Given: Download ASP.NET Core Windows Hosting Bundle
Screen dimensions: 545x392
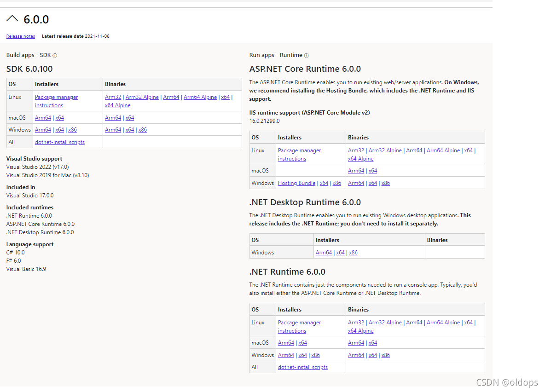Looking at the screenshot, I should pos(296,183).
